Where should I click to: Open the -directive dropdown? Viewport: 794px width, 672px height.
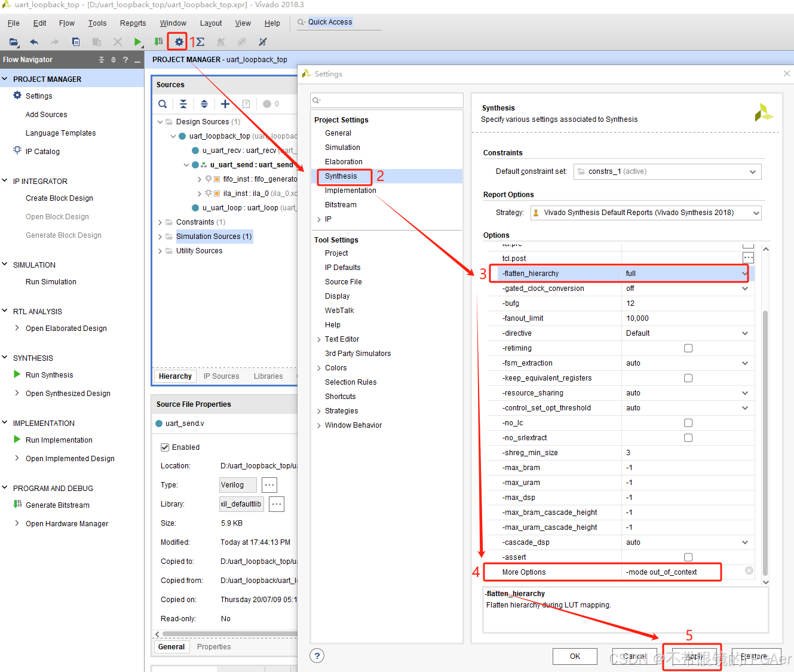pos(745,333)
